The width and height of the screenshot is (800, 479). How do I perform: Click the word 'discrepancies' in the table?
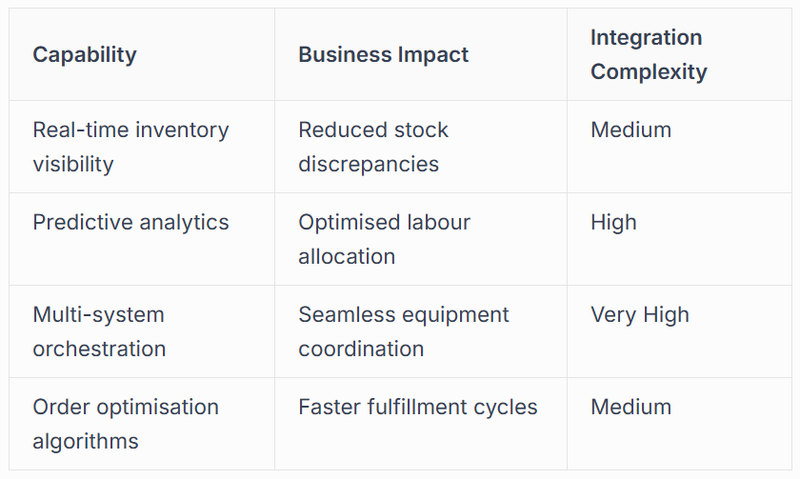(x=368, y=164)
